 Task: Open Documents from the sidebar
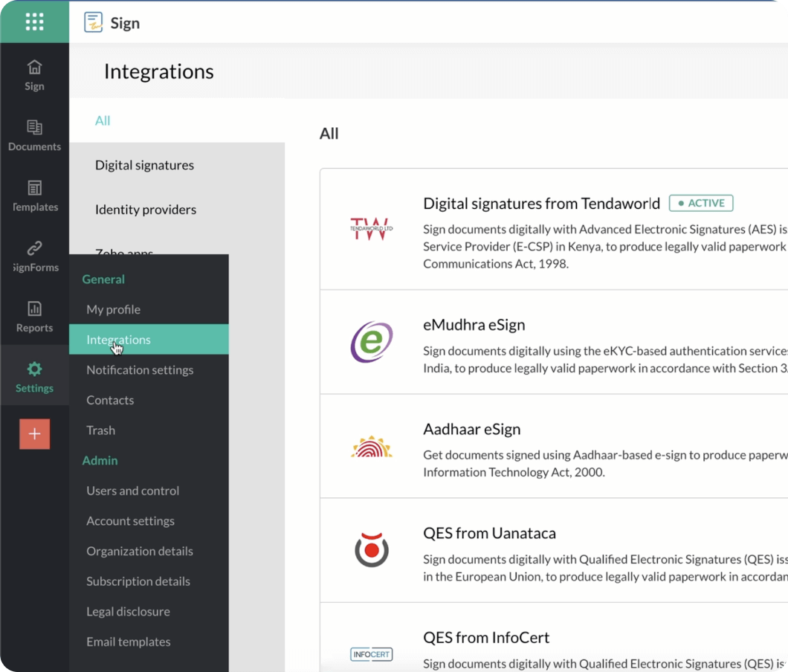[34, 128]
